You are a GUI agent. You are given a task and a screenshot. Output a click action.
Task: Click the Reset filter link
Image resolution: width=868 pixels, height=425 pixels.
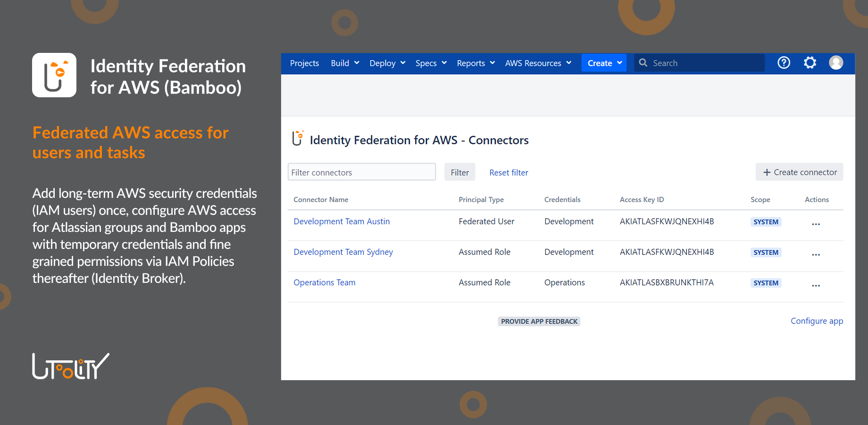509,172
